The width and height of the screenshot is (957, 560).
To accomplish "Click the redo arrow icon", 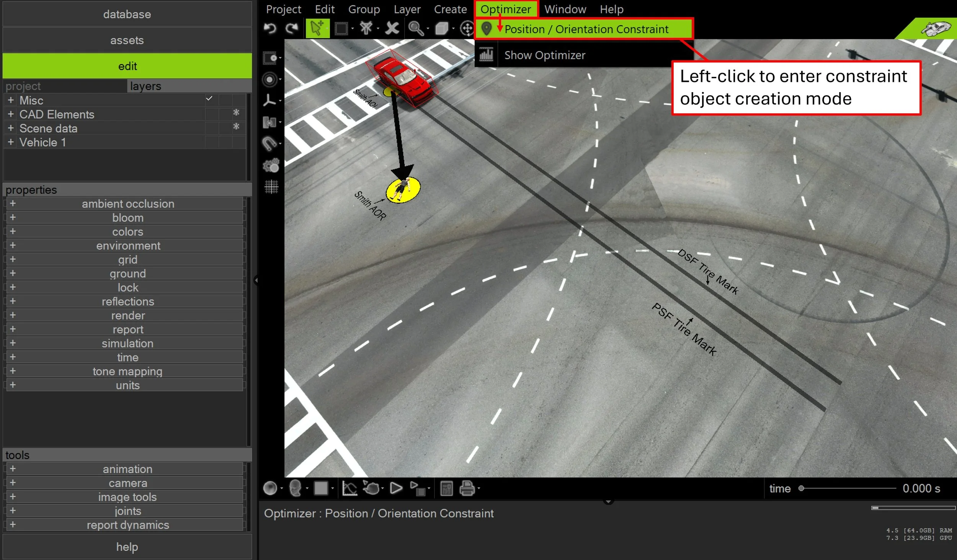I will 292,29.
